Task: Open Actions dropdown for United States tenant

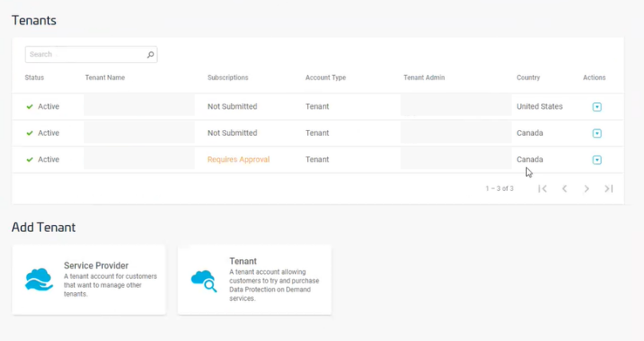Action: tap(597, 107)
